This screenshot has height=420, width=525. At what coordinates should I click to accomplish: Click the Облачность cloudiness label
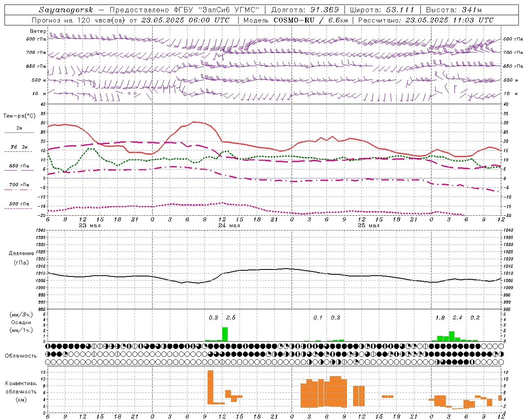(21, 356)
